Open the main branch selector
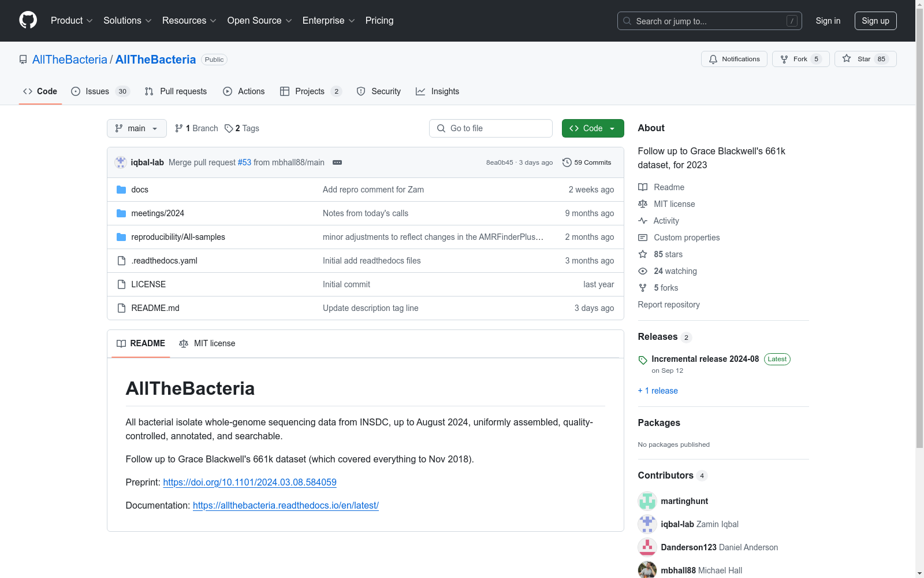924x578 pixels. pyautogui.click(x=137, y=128)
